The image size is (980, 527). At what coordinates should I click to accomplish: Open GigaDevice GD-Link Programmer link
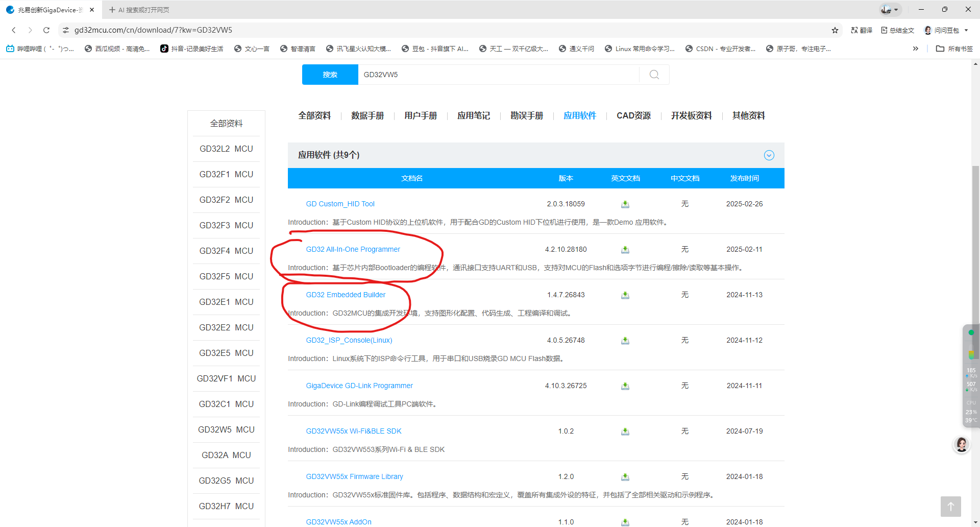(x=359, y=386)
